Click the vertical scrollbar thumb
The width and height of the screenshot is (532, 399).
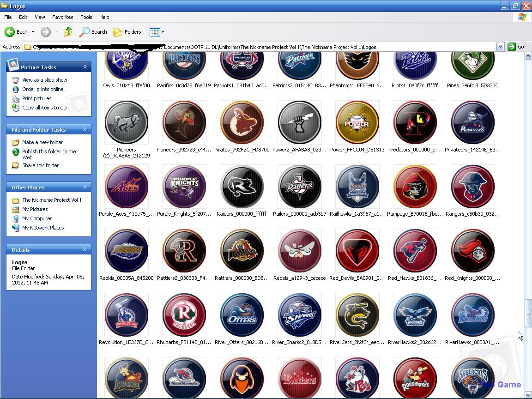pyautogui.click(x=528, y=313)
